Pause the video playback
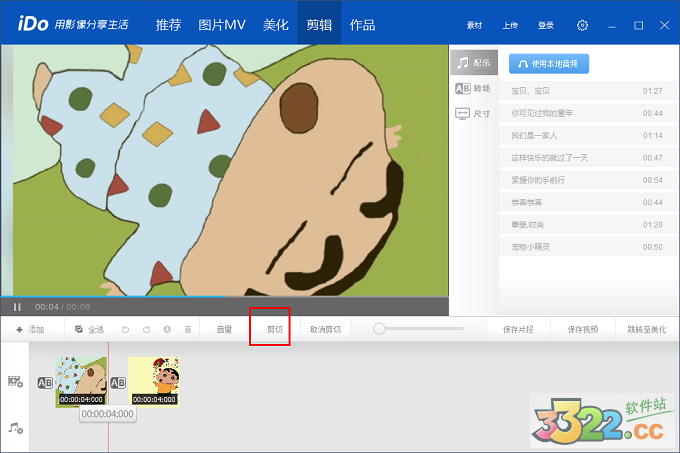 click(x=17, y=307)
